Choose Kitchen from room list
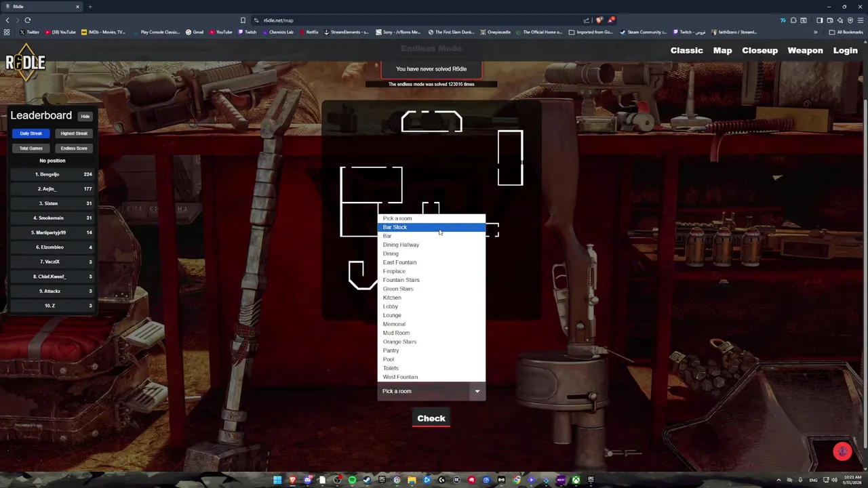This screenshot has width=868, height=488. coord(431,298)
